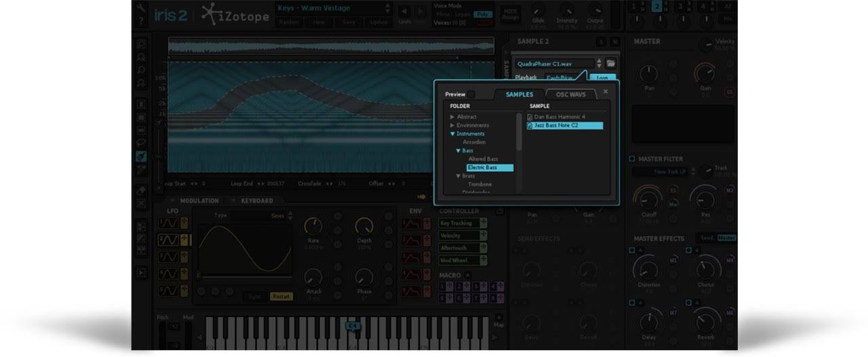Toggle the Chorus master effect checkbox
This screenshot has width=868, height=357.
[x=688, y=250]
